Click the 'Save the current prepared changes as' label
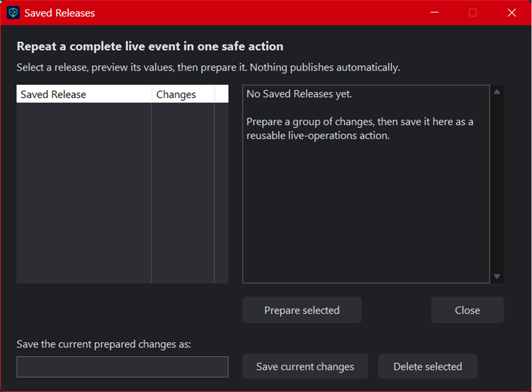Viewport: 532px width, 392px height. [x=104, y=344]
